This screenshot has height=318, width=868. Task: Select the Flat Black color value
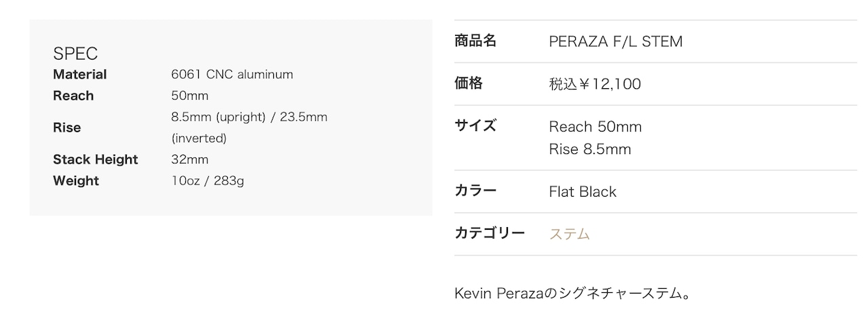click(583, 192)
